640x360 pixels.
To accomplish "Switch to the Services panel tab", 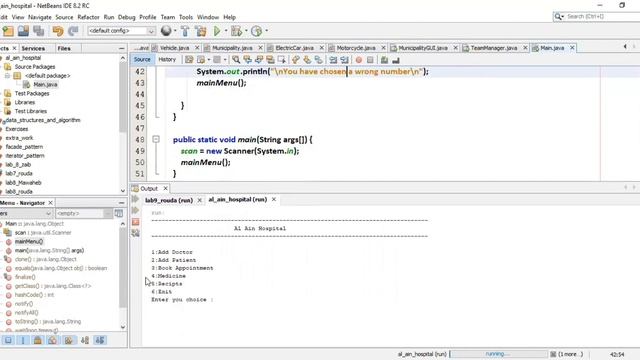I will pyautogui.click(x=33, y=48).
